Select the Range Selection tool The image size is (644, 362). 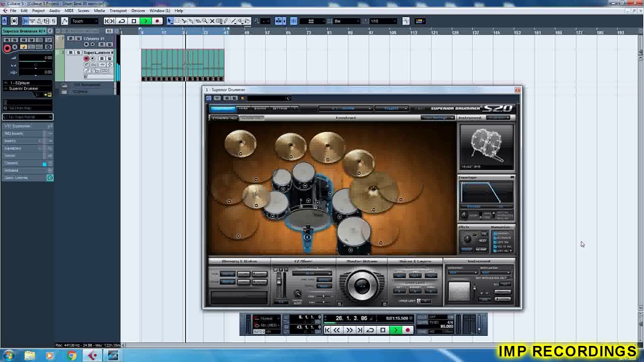coord(177,21)
